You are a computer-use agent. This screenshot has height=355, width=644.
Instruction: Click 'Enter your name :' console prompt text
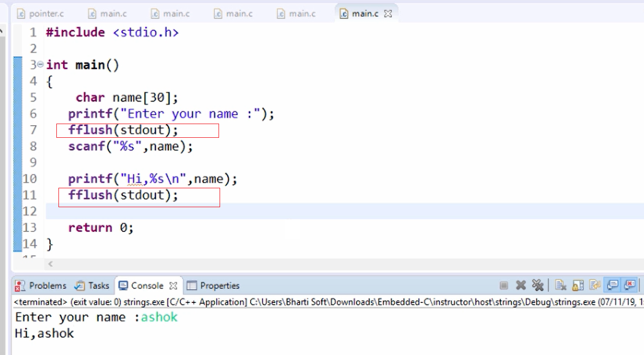(78, 317)
